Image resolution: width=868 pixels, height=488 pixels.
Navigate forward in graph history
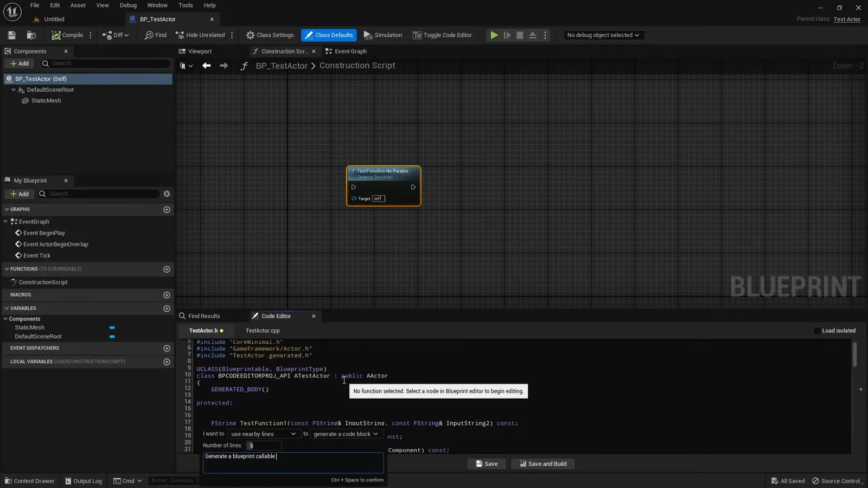224,66
